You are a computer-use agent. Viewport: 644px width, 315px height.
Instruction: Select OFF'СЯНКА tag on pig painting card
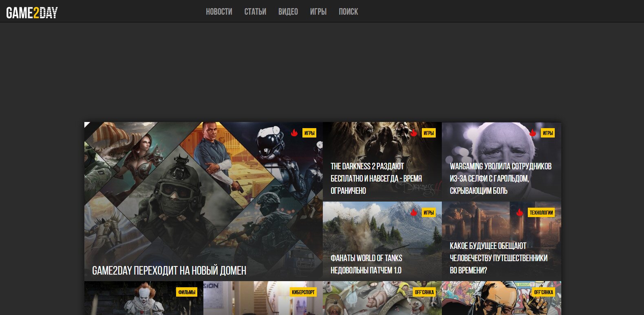pos(424,292)
